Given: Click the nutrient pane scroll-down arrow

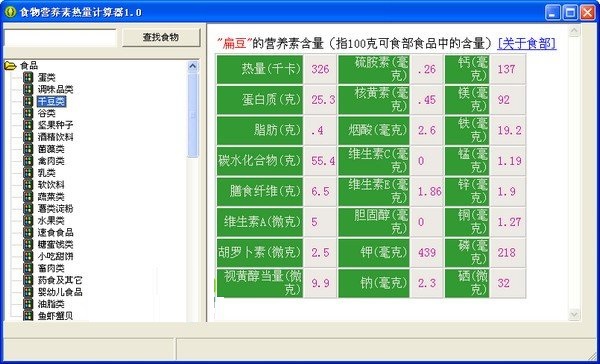Looking at the screenshot, I should tap(574, 315).
